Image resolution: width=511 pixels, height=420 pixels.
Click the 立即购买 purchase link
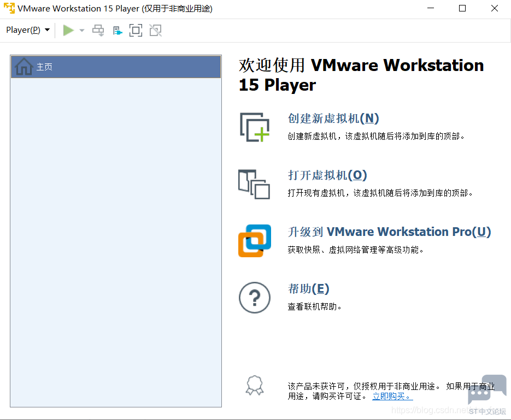[392, 396]
